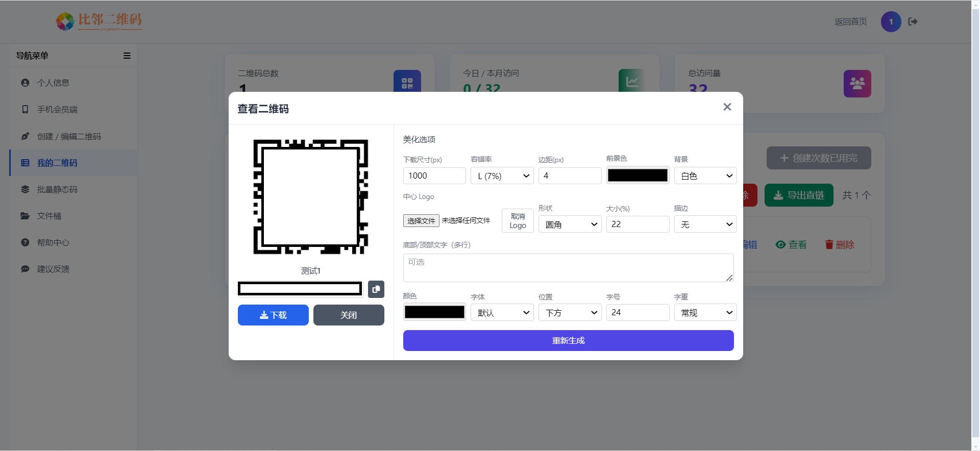
Task: Click the 关闭 button in the dialog
Action: (x=349, y=315)
